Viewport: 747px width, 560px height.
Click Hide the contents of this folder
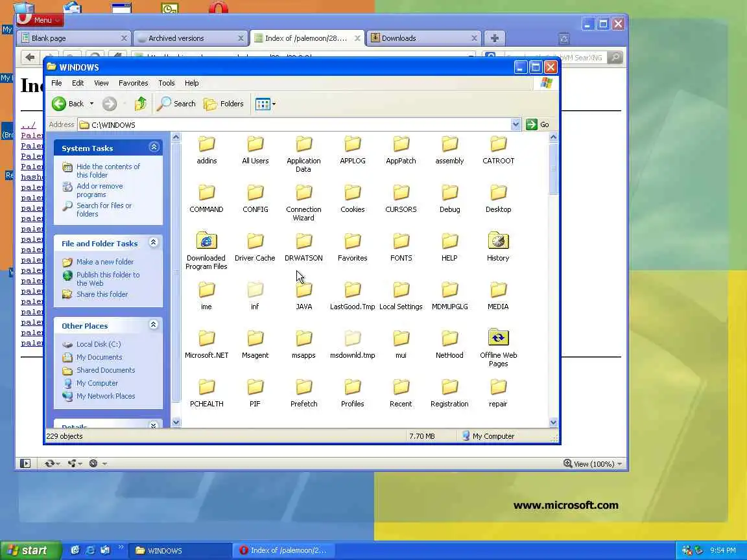click(x=108, y=170)
